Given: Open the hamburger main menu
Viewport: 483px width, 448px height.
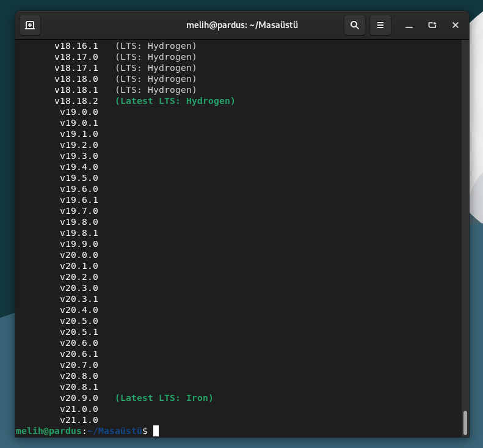Looking at the screenshot, I should click(x=380, y=25).
